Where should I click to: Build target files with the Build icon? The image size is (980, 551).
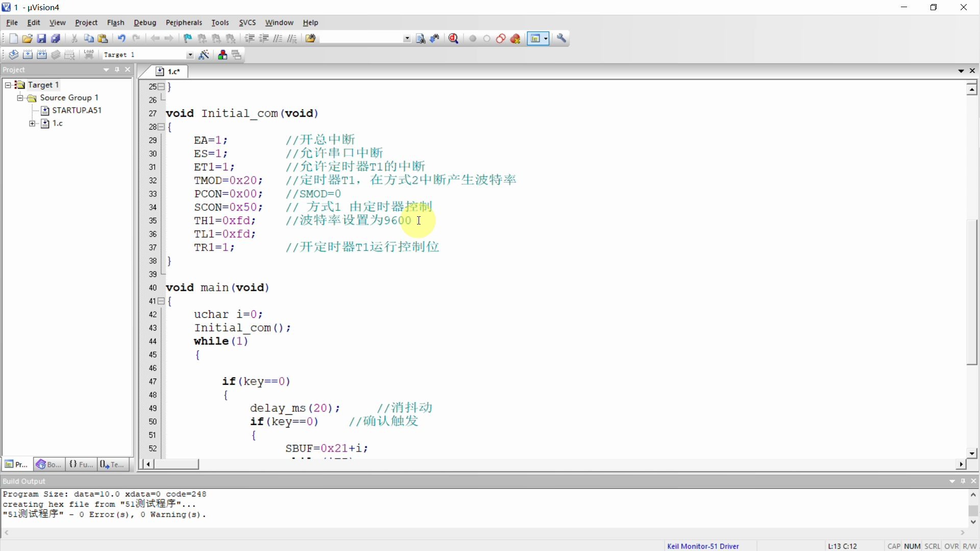pyautogui.click(x=28, y=55)
